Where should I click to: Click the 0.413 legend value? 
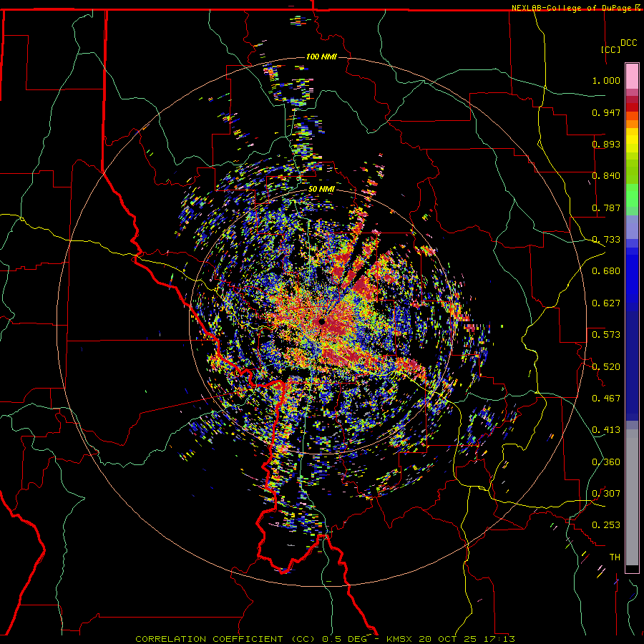[606, 429]
